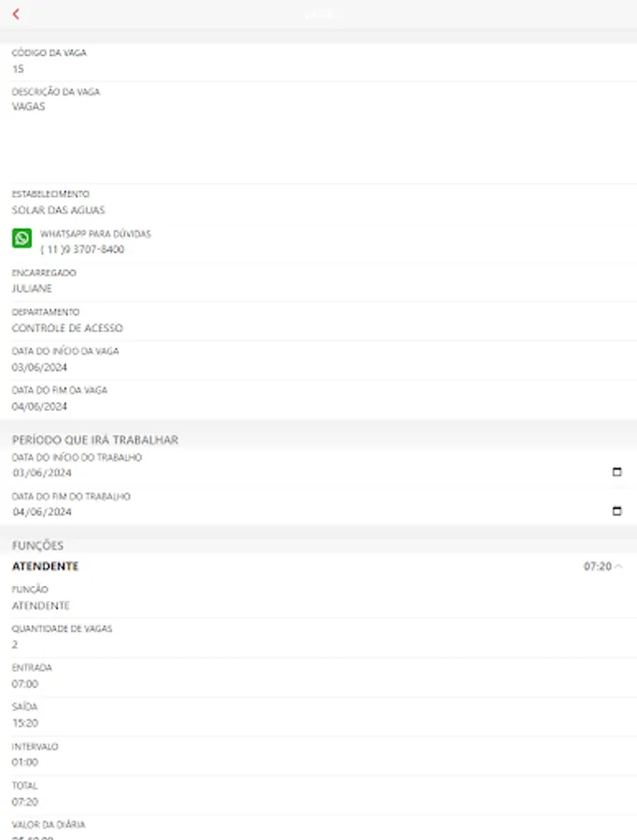Select the green WhatsApp logo next to the phone number
Image resolution: width=637 pixels, height=840 pixels.
click(21, 240)
